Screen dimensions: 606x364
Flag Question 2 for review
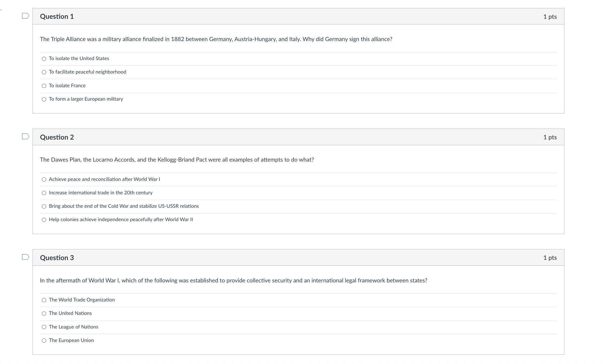[x=25, y=137]
